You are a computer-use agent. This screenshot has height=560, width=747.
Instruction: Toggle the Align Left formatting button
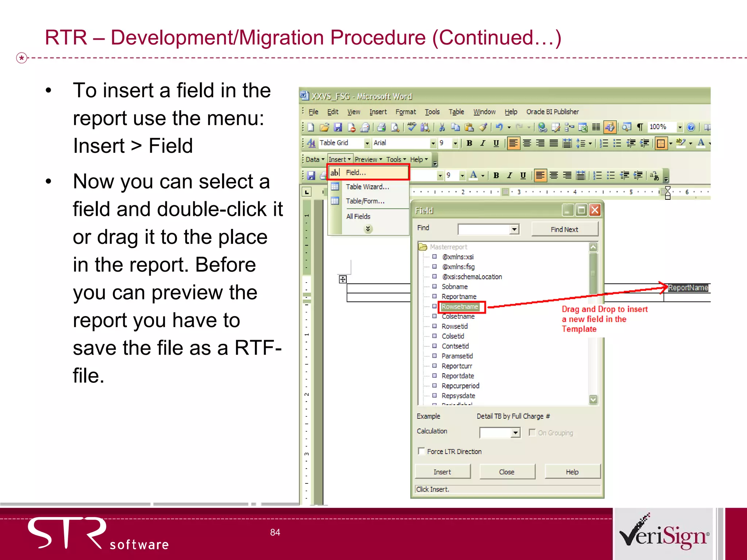coord(513,143)
